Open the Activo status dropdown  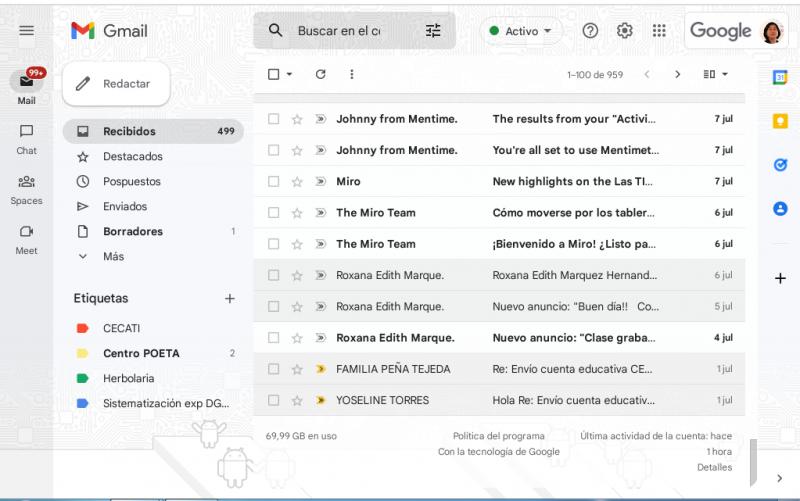(x=521, y=31)
